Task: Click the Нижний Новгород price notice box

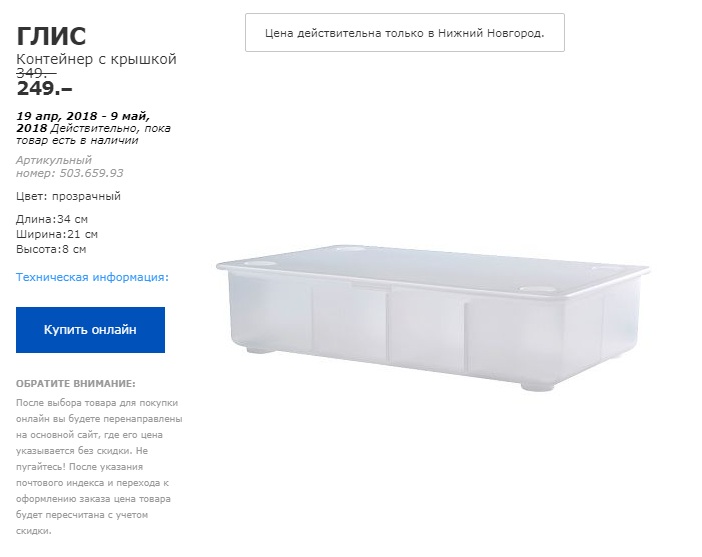Action: tap(404, 33)
